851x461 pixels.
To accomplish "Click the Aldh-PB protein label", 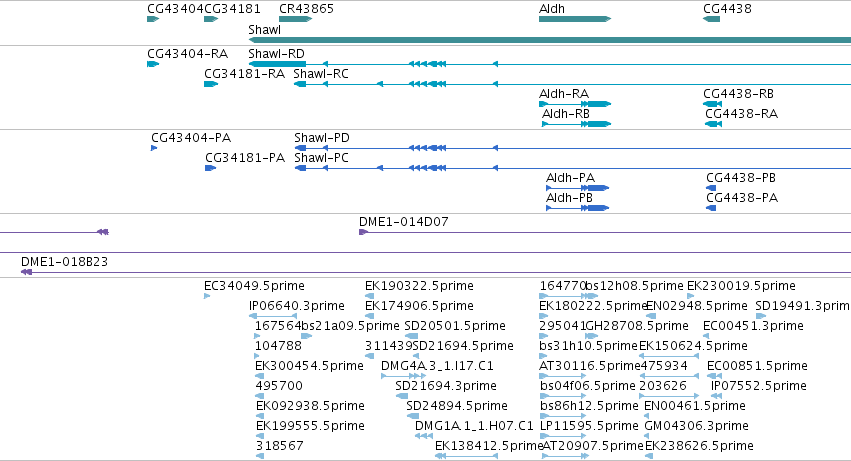I will point(569,198).
